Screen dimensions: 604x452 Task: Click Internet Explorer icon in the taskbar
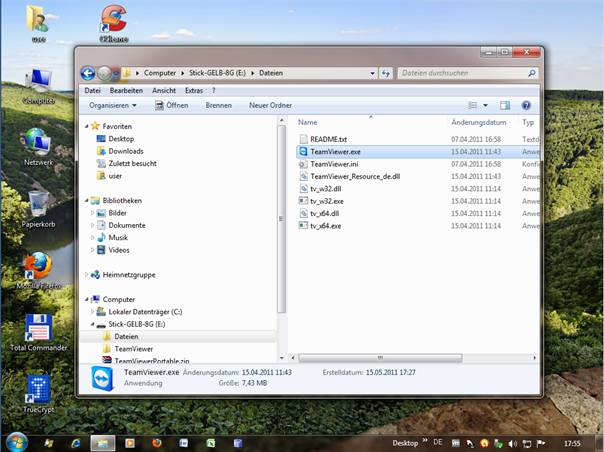[76, 443]
